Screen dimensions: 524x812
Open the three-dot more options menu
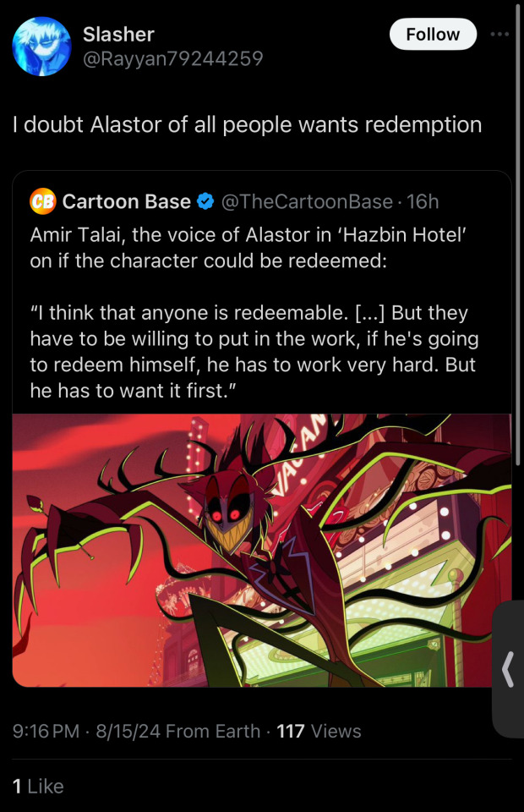499,34
